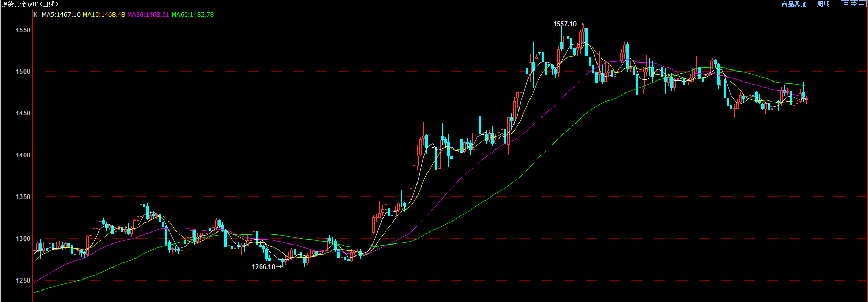Click the 1300 price axis label

point(23,239)
